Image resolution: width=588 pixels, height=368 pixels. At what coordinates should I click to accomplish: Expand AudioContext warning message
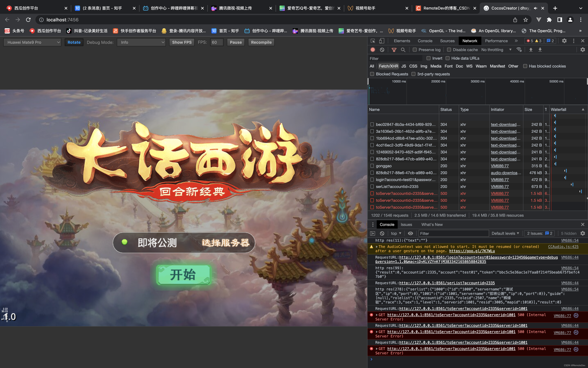pyautogui.click(x=377, y=247)
